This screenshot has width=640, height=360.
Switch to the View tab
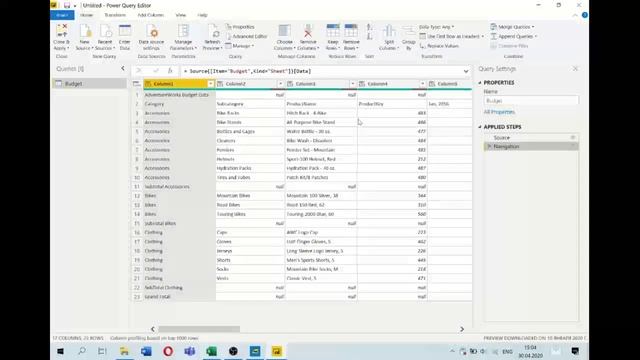tap(180, 15)
